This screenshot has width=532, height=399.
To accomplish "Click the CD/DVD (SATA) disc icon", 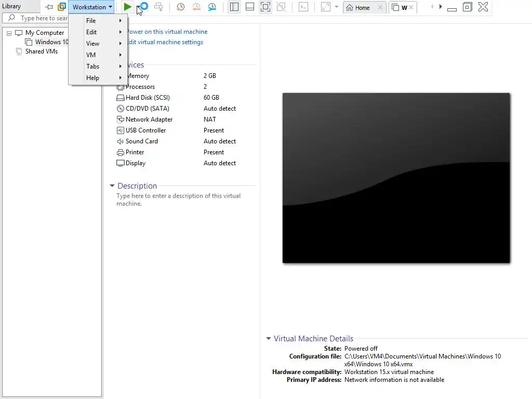I will coord(120,109).
